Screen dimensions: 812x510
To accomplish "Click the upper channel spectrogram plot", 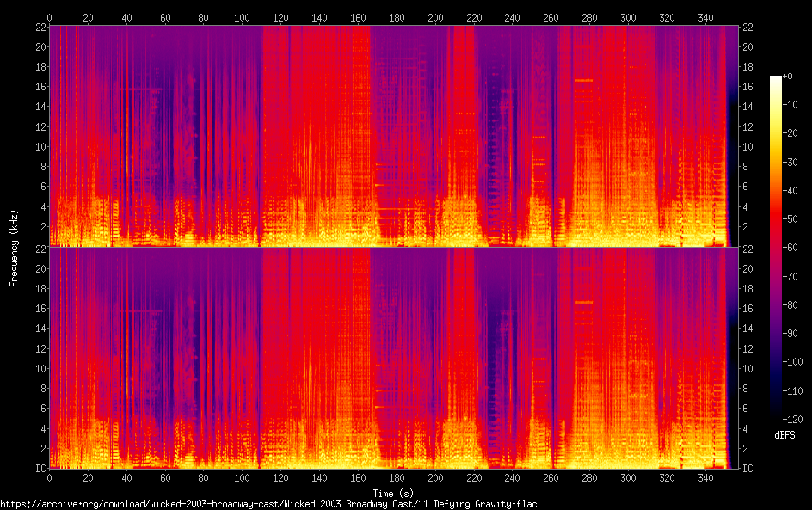I will (394, 136).
